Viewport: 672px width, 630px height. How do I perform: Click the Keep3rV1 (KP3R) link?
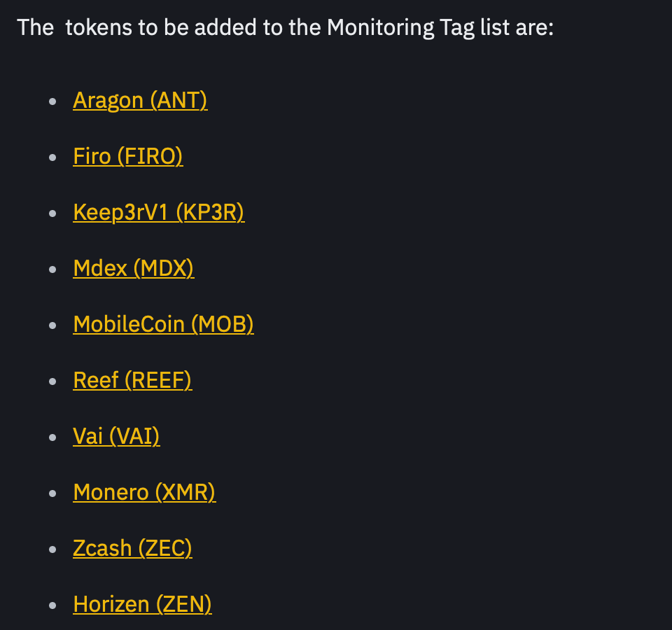point(159,213)
